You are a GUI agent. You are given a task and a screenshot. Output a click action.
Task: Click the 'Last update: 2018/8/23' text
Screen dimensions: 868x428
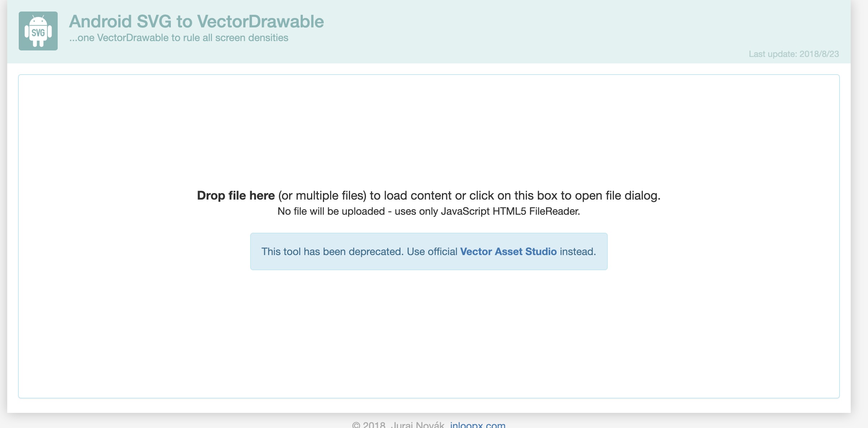794,54
